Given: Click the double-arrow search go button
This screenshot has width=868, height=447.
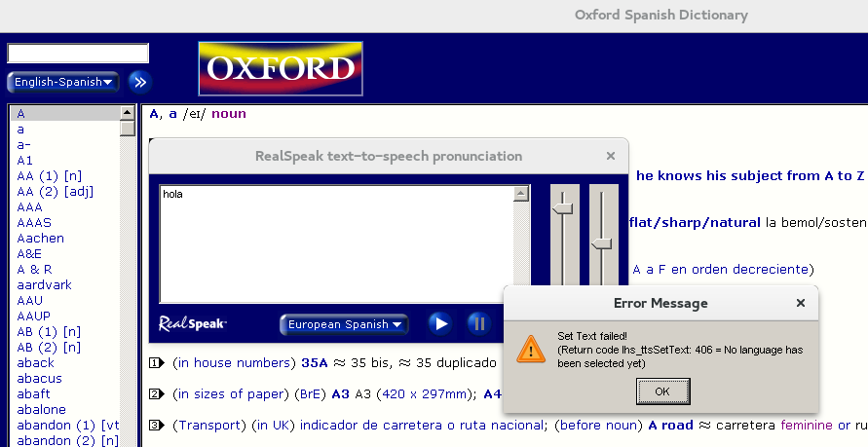Looking at the screenshot, I should pos(140,82).
